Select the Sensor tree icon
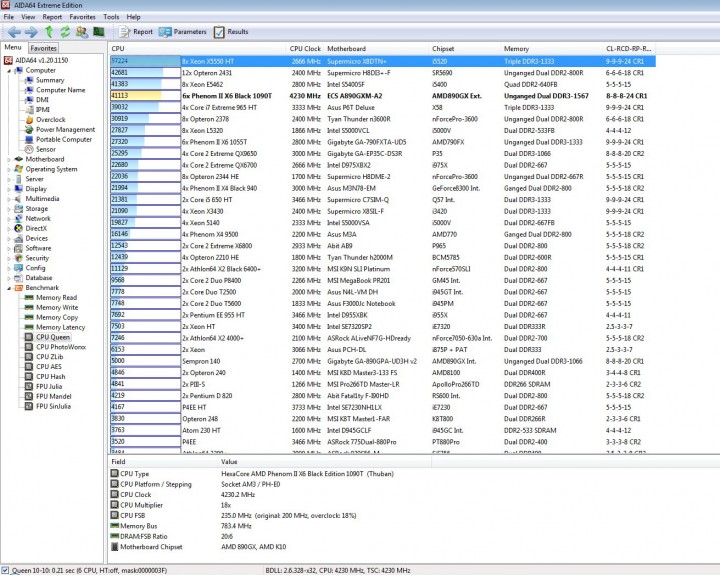This screenshot has width=720, height=575. [29, 149]
